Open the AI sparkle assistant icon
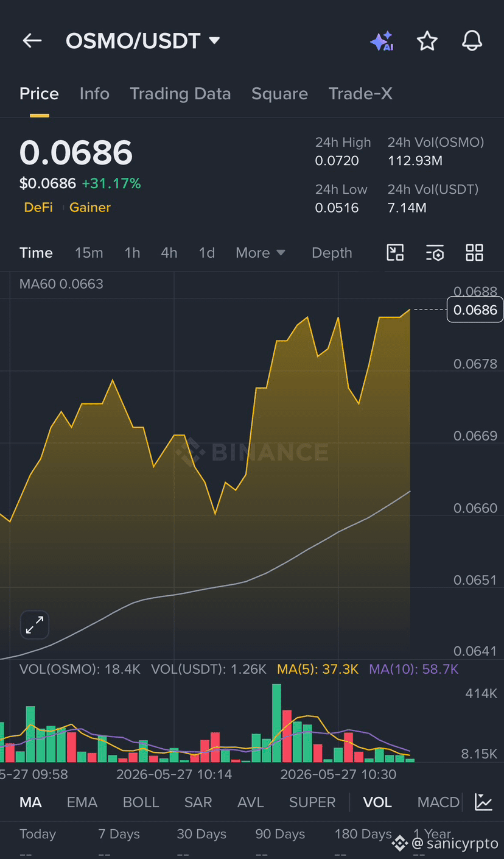 point(382,41)
